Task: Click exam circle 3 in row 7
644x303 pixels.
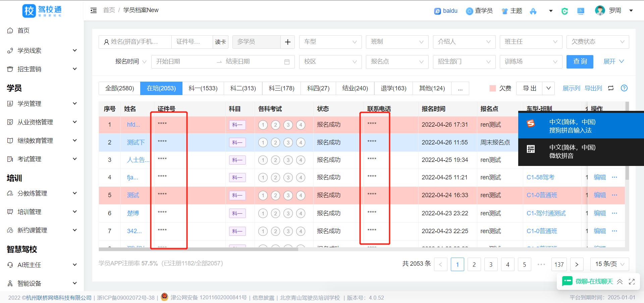Action: click(x=288, y=231)
